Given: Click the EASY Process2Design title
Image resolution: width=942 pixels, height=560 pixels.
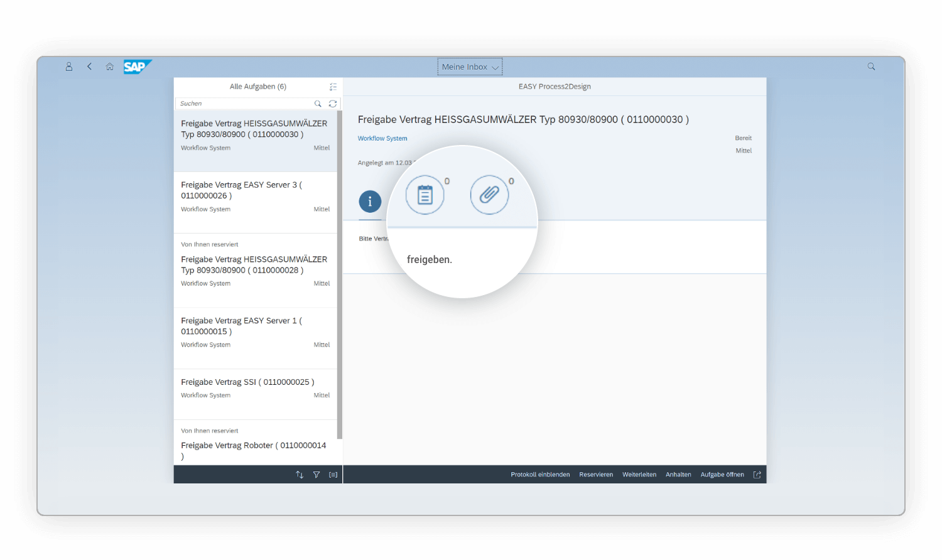Looking at the screenshot, I should click(555, 87).
